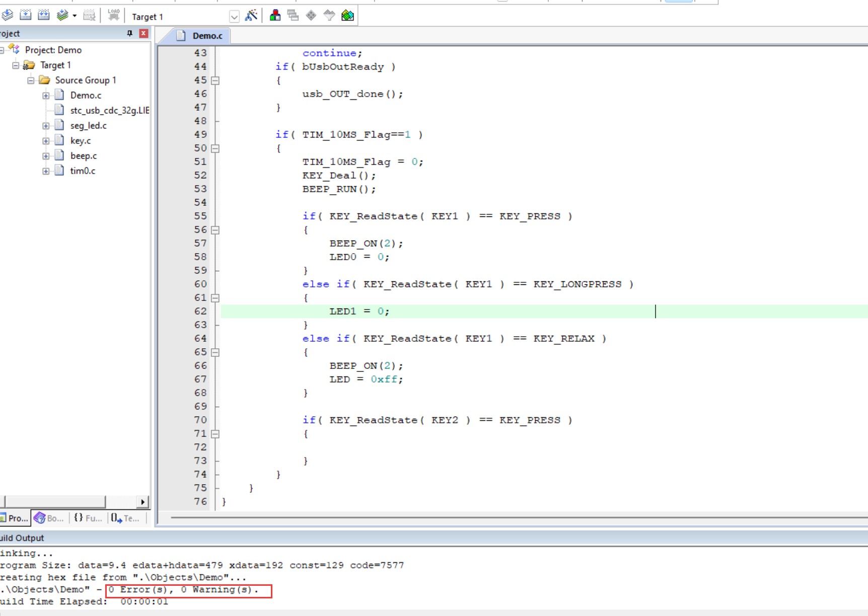
Task: Open Options for Target magic wand icon
Action: pyautogui.click(x=251, y=15)
